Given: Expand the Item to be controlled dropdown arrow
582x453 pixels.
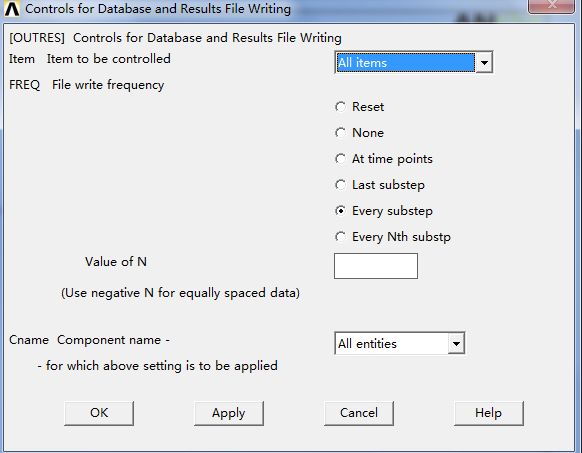Looking at the screenshot, I should [x=484, y=62].
